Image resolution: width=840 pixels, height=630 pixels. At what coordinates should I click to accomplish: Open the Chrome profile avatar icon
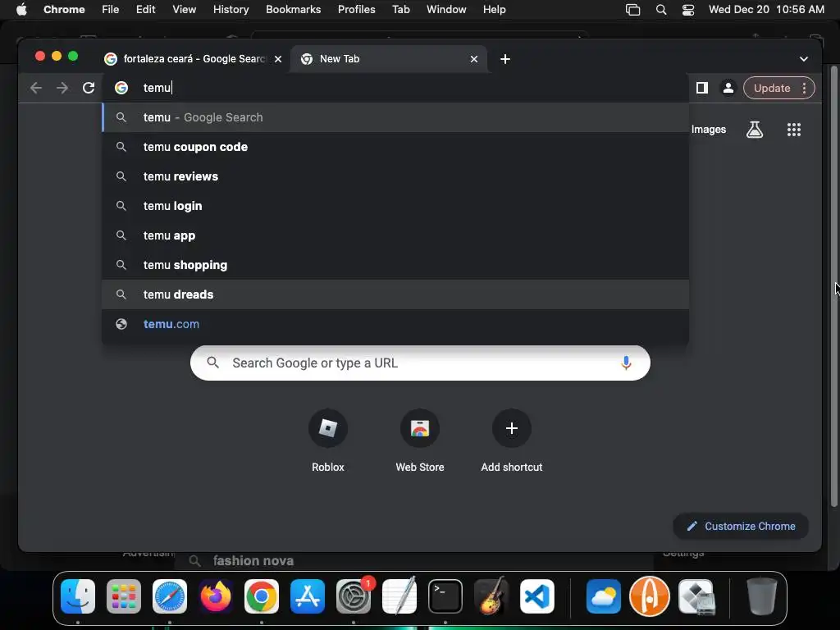pos(728,88)
